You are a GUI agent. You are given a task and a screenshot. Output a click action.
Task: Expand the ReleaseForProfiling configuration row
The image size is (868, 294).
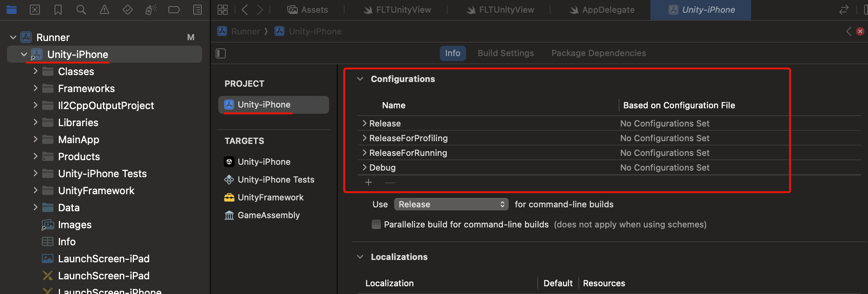(364, 138)
